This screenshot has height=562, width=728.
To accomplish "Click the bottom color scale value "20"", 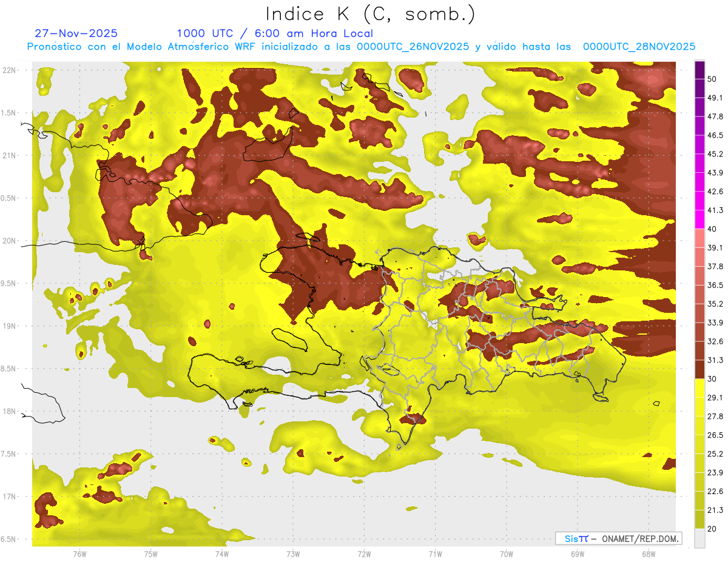I will pos(712,529).
